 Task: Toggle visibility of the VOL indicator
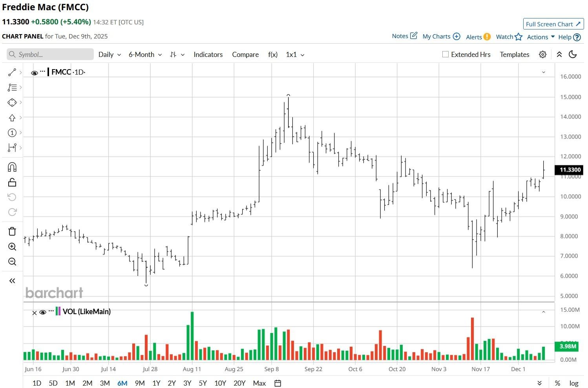click(x=43, y=312)
